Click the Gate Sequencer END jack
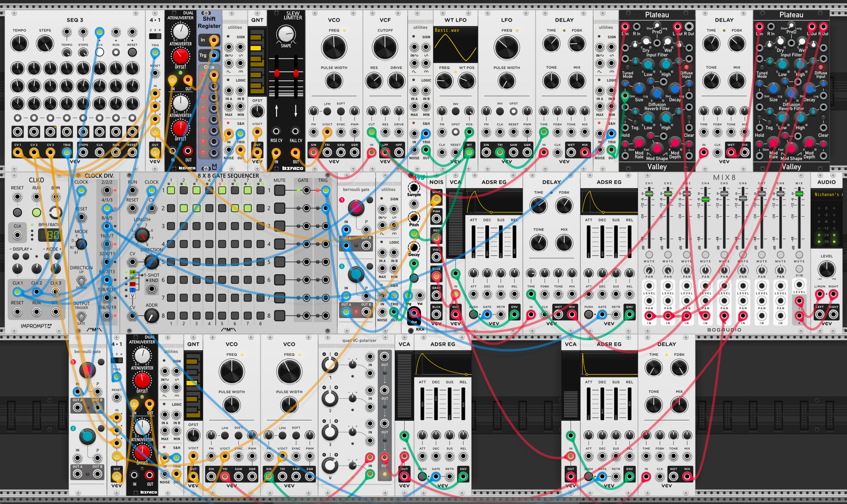 coord(152,289)
